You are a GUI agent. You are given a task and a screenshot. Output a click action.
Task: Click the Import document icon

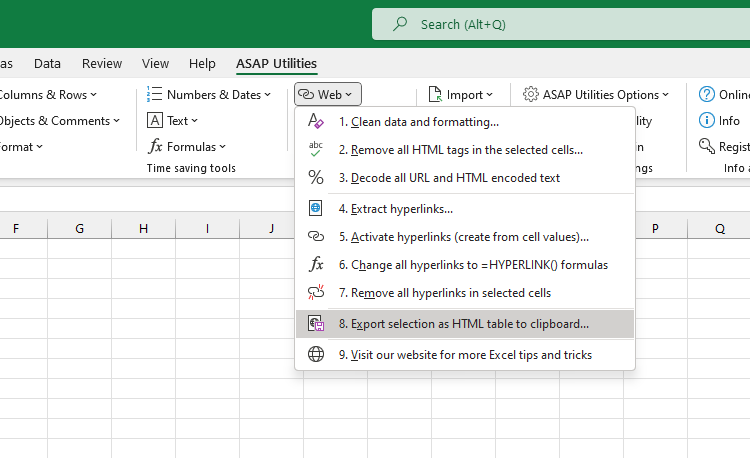click(435, 94)
